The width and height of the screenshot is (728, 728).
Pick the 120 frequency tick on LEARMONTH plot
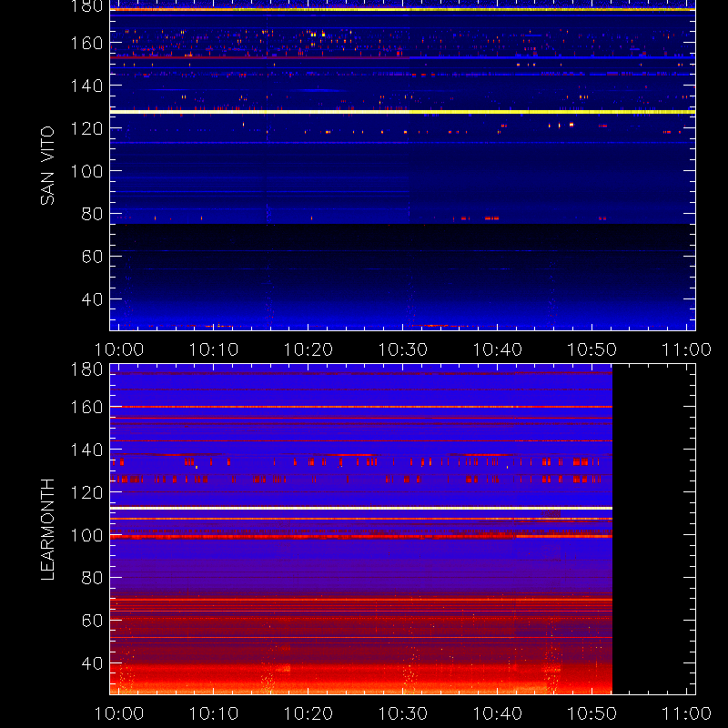86,492
